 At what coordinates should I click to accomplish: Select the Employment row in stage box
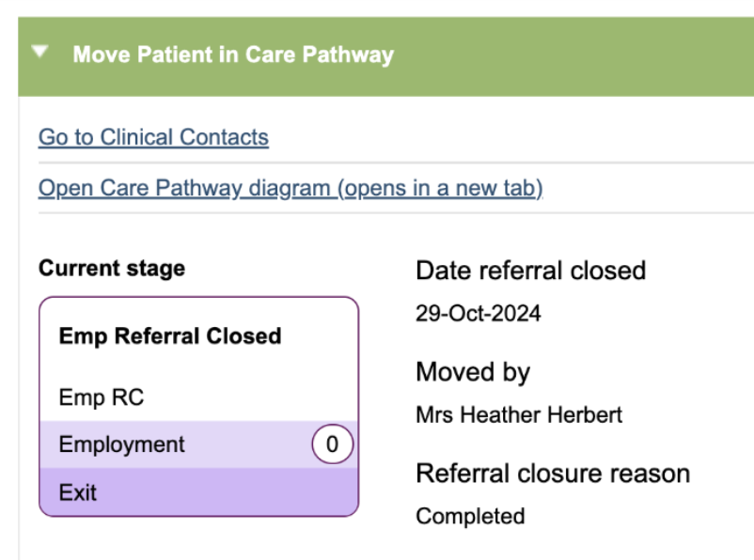tap(122, 444)
